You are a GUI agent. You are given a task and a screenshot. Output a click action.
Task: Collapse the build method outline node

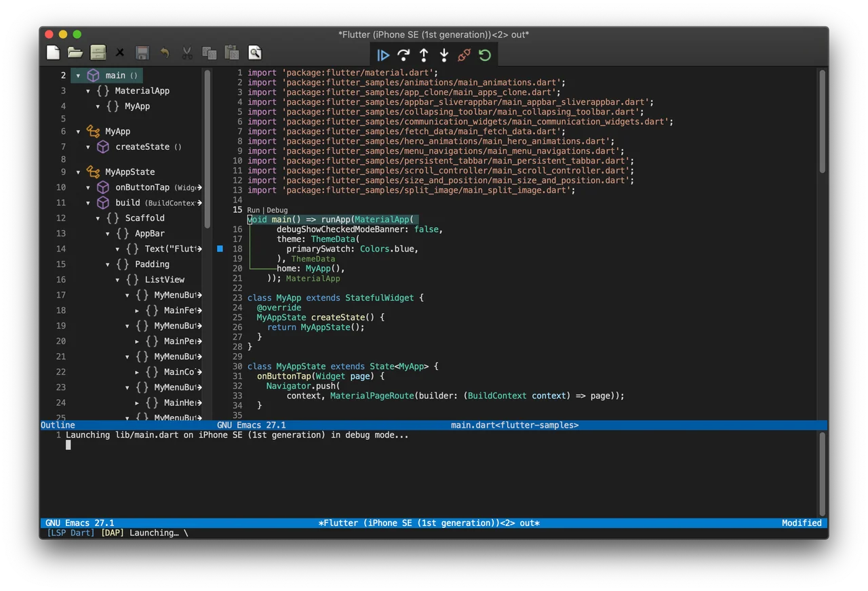tap(88, 203)
